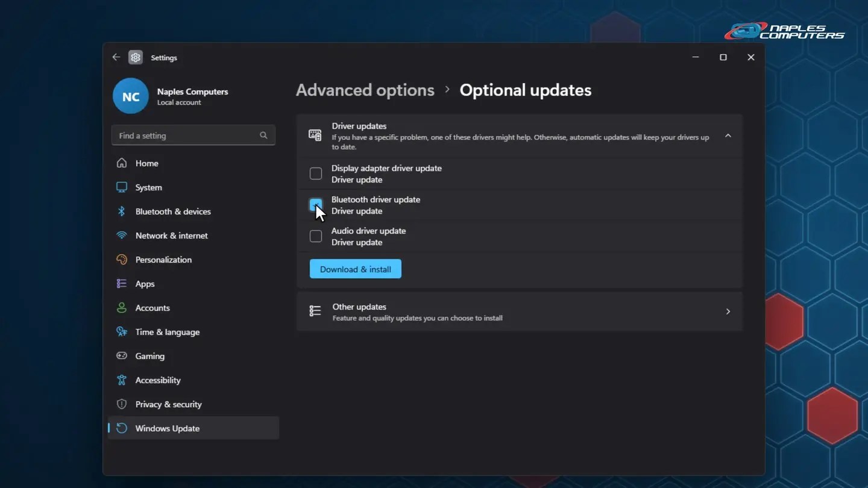Open the Gaming settings page

(x=193, y=356)
